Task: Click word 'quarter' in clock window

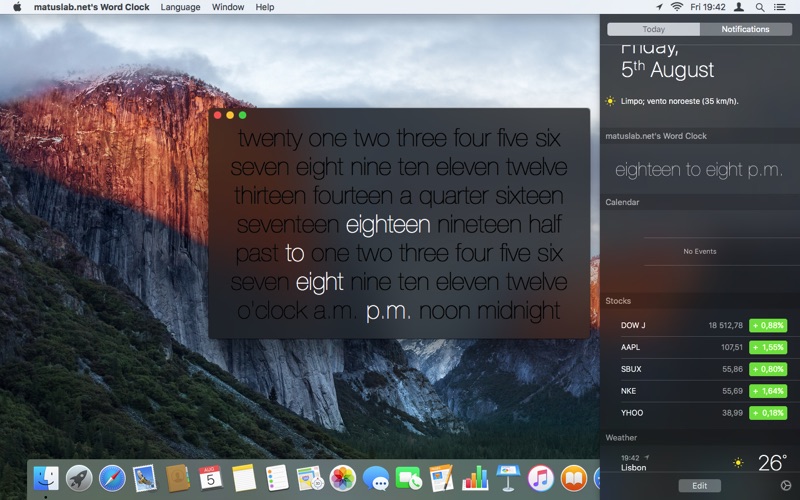Action: pos(453,196)
